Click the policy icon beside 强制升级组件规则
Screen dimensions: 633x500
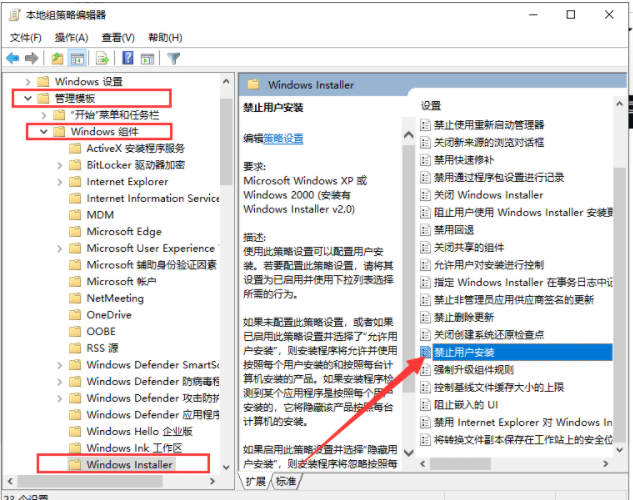(x=425, y=370)
